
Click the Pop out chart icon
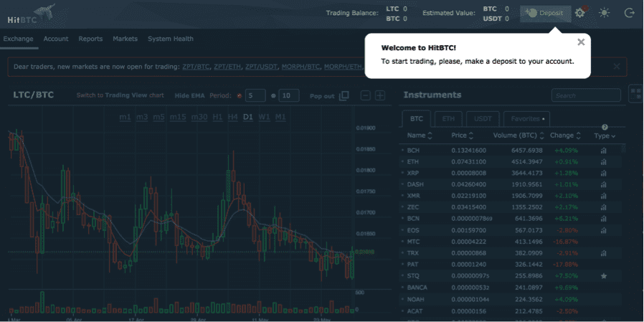pyautogui.click(x=344, y=95)
